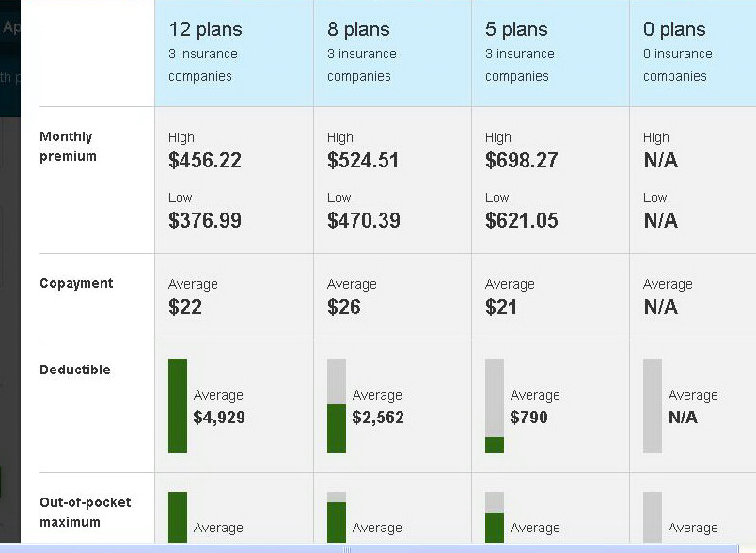
Task: Click the $26 average copayment value
Action: [344, 308]
